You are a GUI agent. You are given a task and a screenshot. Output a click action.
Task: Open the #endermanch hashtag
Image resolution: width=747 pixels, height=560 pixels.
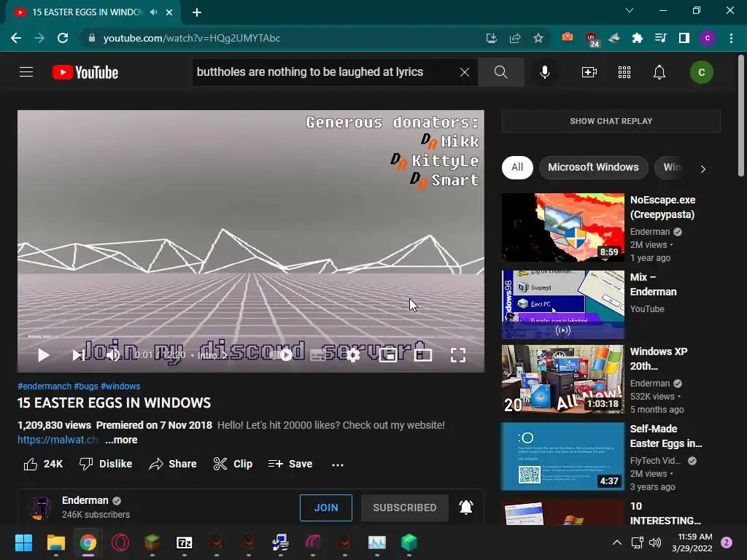point(44,386)
